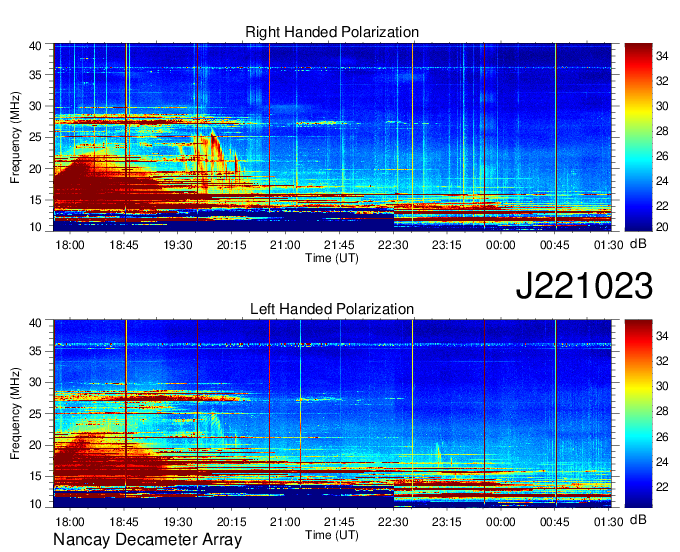This screenshot has width=680, height=552.
Task: Click the 40 MHz tick on Right Handed plot
Action: pyautogui.click(x=36, y=46)
